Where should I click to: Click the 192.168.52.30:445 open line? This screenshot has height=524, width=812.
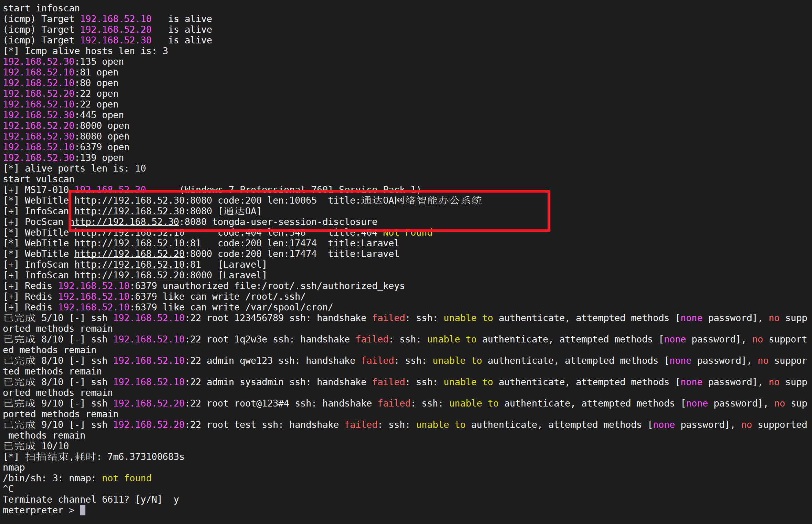point(63,115)
